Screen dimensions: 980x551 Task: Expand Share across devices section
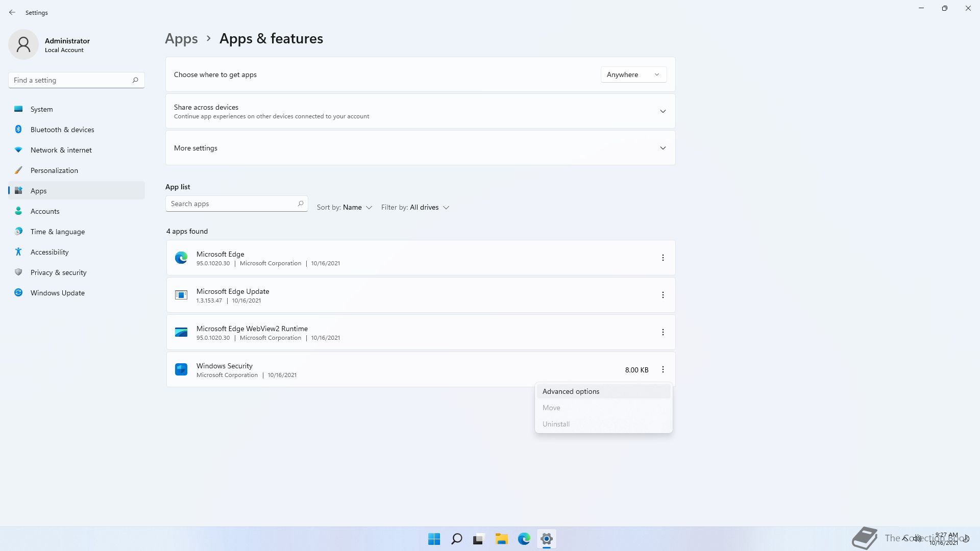pyautogui.click(x=420, y=111)
